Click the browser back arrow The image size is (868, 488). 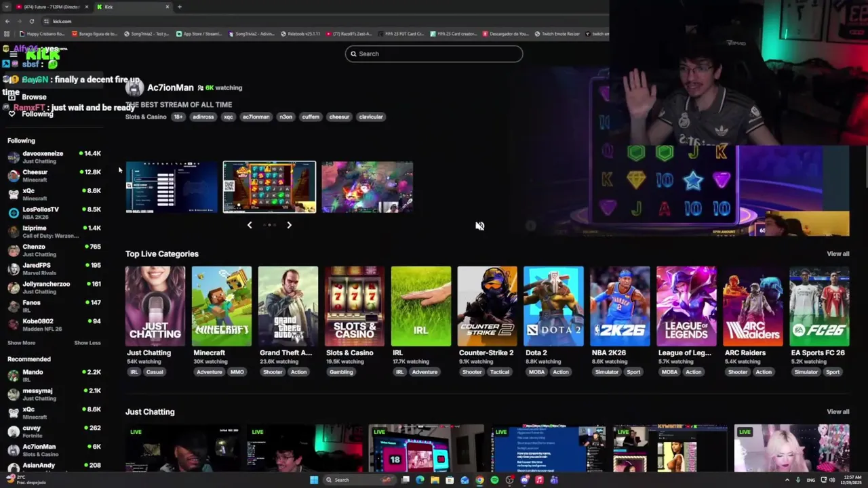[7, 21]
